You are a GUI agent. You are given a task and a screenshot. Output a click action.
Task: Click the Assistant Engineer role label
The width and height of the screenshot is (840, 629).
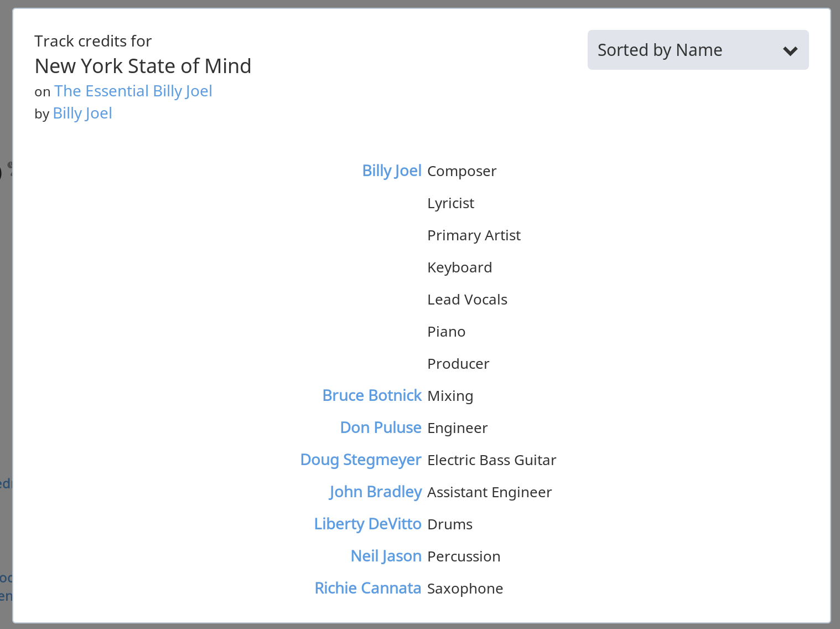(490, 492)
